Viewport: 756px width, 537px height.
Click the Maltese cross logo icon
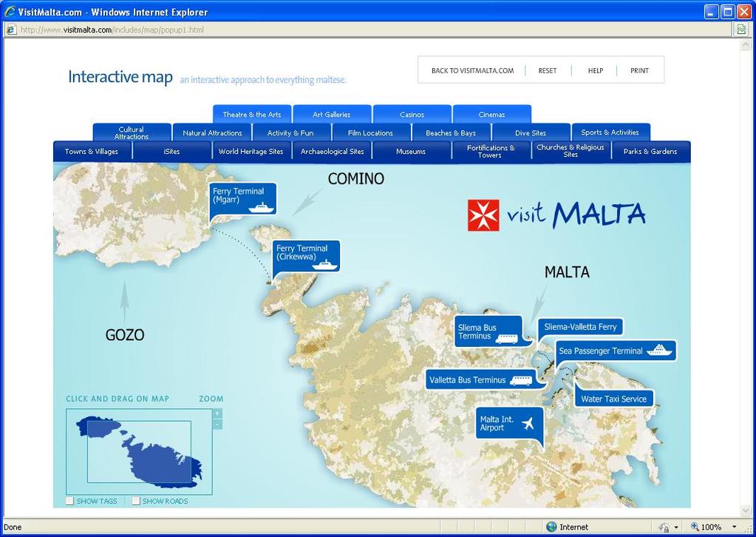pyautogui.click(x=483, y=215)
